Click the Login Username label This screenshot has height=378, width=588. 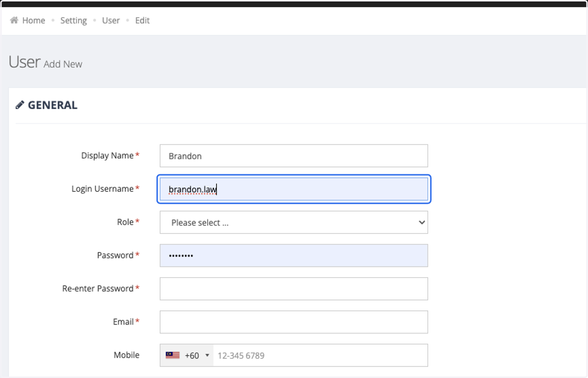pos(102,189)
